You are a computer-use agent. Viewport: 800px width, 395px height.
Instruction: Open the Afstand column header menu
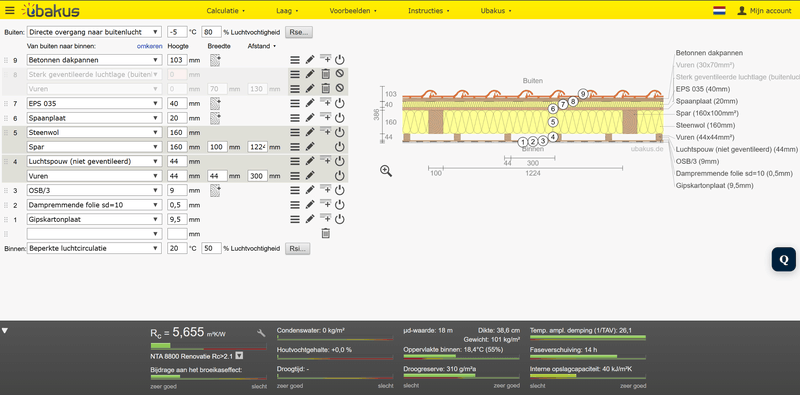[262, 46]
